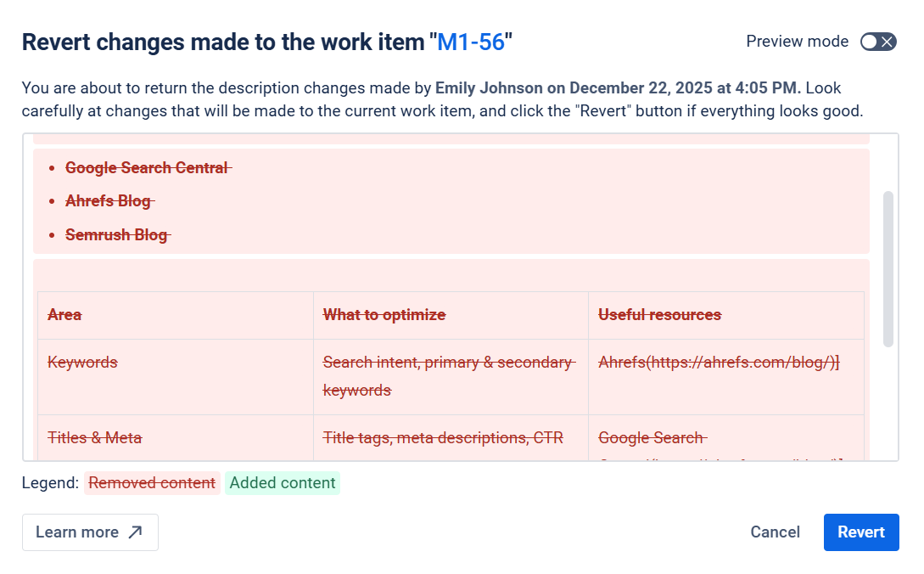Select the removed Ahrefs Blog bullet item
This screenshot has height=574, width=924.
click(x=109, y=201)
